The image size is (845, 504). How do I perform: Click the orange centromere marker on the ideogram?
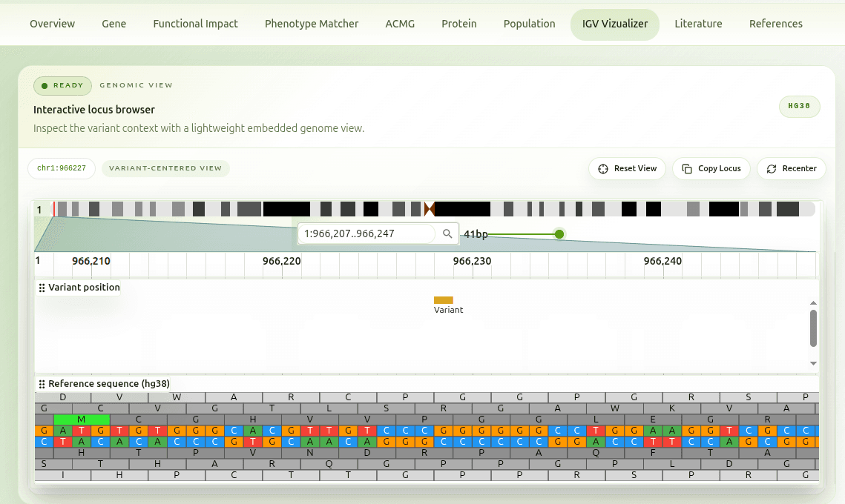point(429,209)
